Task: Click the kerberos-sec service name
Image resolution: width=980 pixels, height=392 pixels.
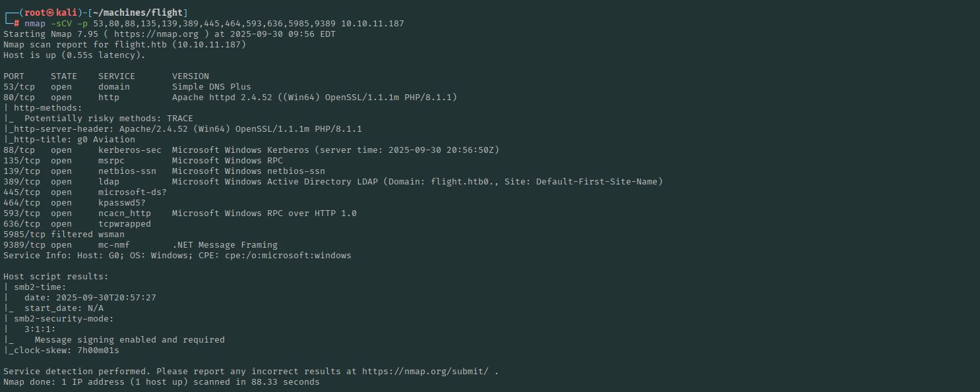Action: tap(129, 150)
